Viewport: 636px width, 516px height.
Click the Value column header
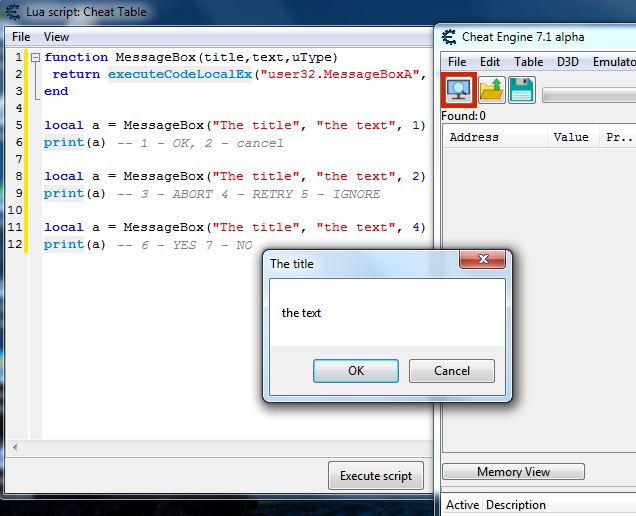[571, 137]
